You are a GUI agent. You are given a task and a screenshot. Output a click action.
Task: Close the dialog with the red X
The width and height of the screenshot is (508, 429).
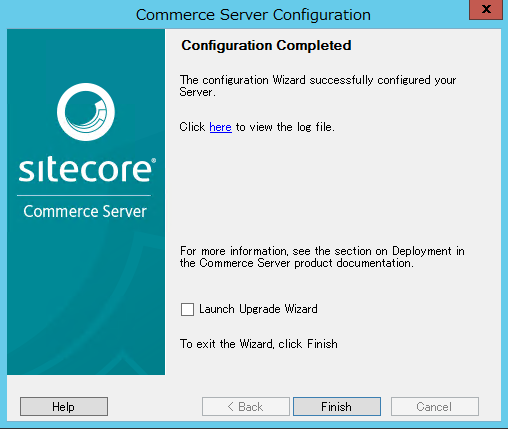[x=486, y=9]
